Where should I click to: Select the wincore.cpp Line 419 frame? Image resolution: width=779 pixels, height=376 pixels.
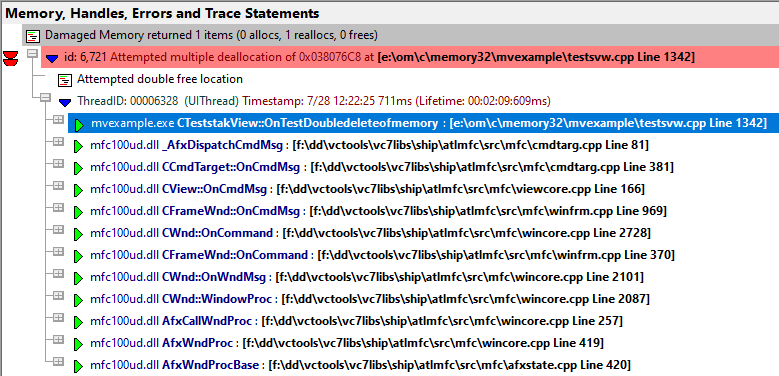pos(347,343)
